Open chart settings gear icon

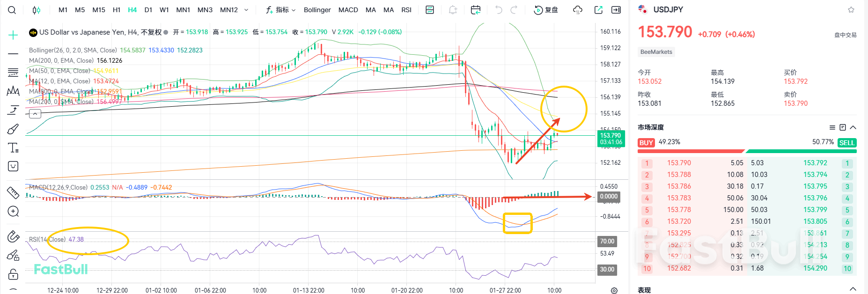[x=614, y=290]
